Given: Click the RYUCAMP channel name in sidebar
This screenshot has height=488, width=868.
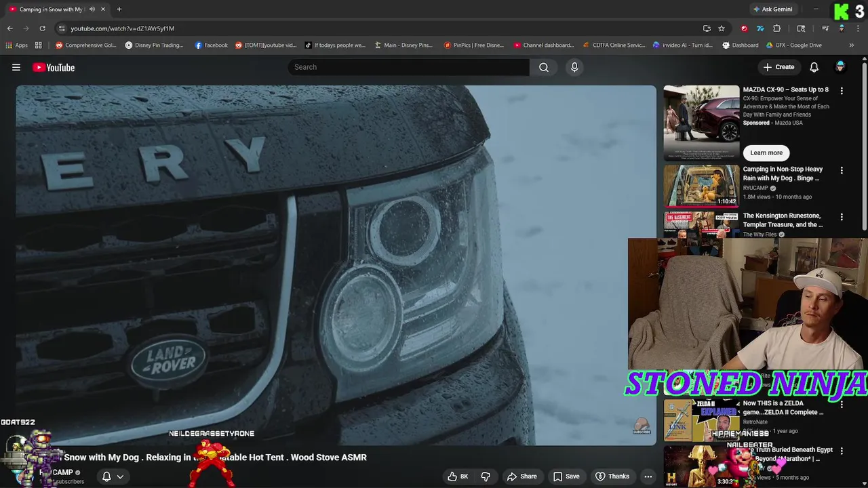Looking at the screenshot, I should click(756, 188).
